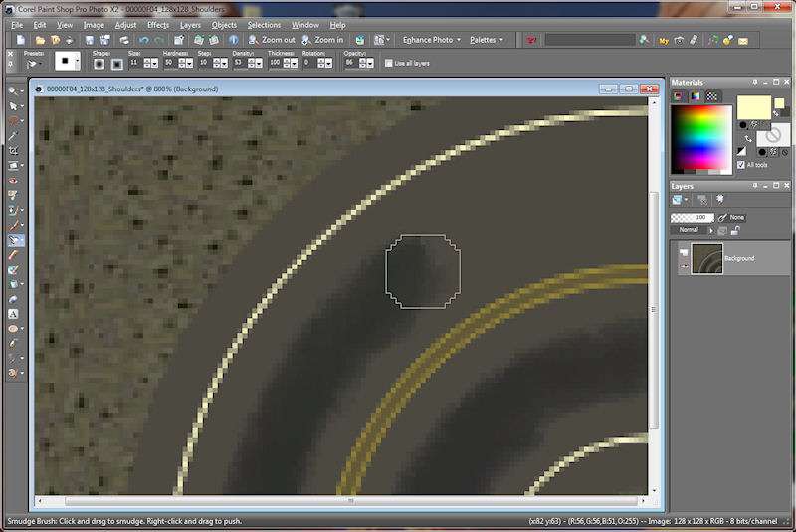Open the Selections menu
Screen dimensions: 796x532
[x=264, y=24]
